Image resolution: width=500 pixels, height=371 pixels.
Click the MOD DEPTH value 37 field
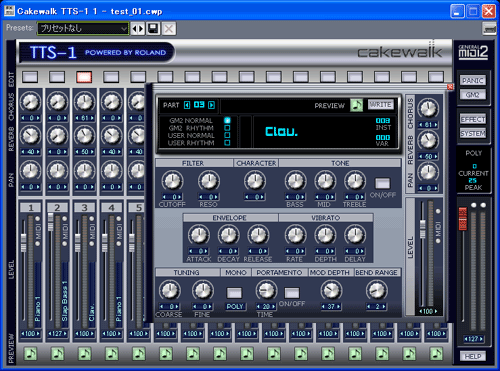[331, 306]
